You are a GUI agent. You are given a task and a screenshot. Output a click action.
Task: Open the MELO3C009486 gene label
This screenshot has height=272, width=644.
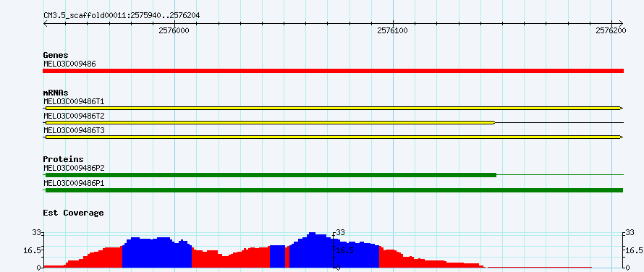[69, 64]
